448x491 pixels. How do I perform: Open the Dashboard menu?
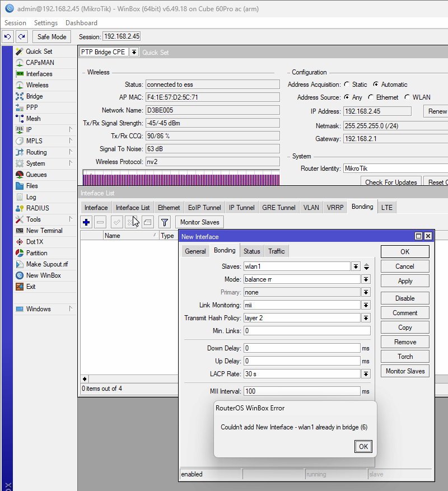81,23
